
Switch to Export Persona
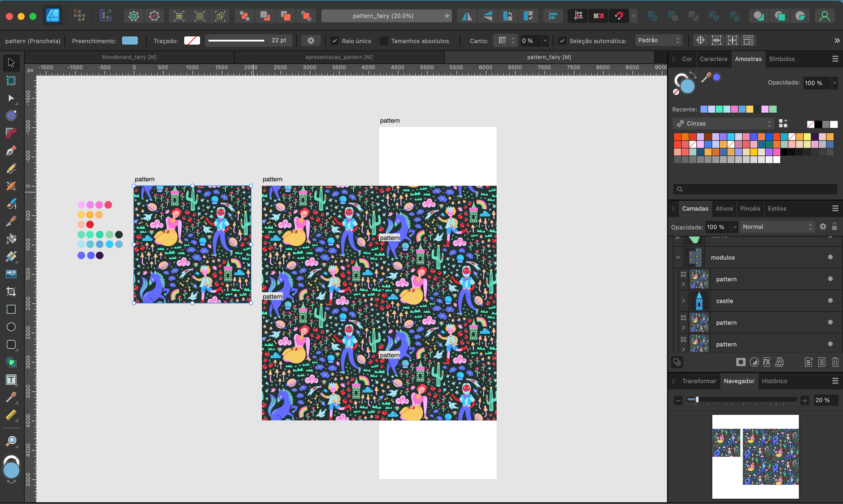tap(106, 16)
